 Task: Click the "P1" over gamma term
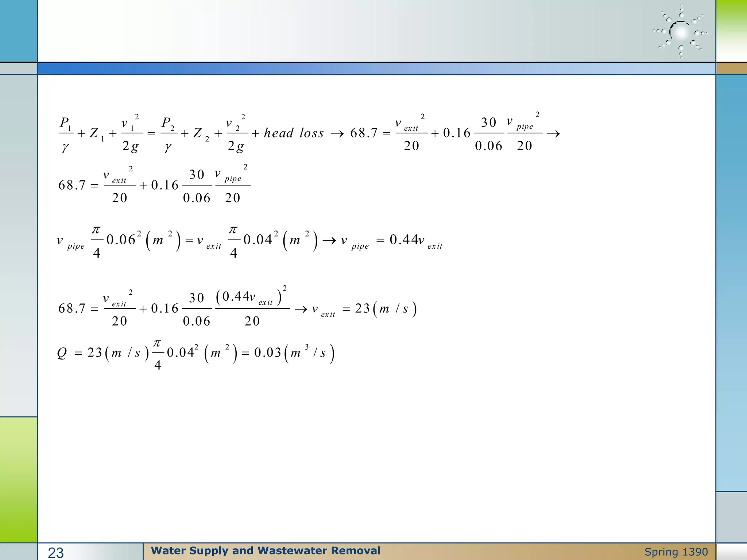pos(66,134)
